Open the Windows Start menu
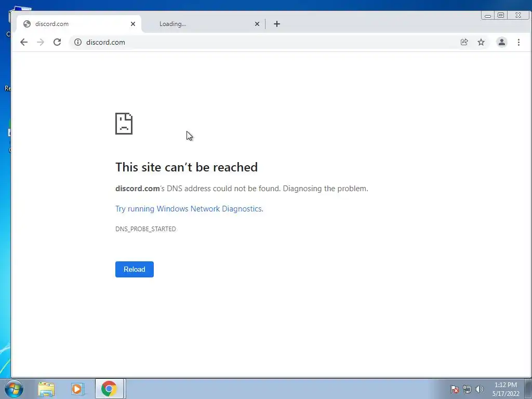532x399 pixels. point(14,389)
